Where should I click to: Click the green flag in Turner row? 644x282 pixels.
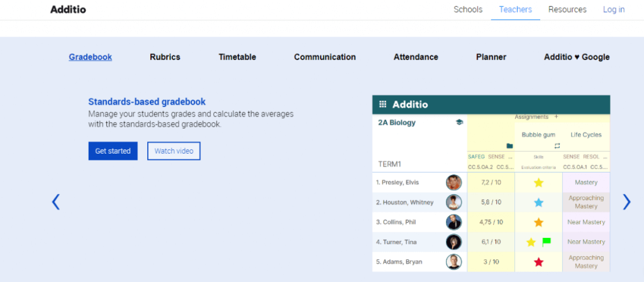pos(547,242)
